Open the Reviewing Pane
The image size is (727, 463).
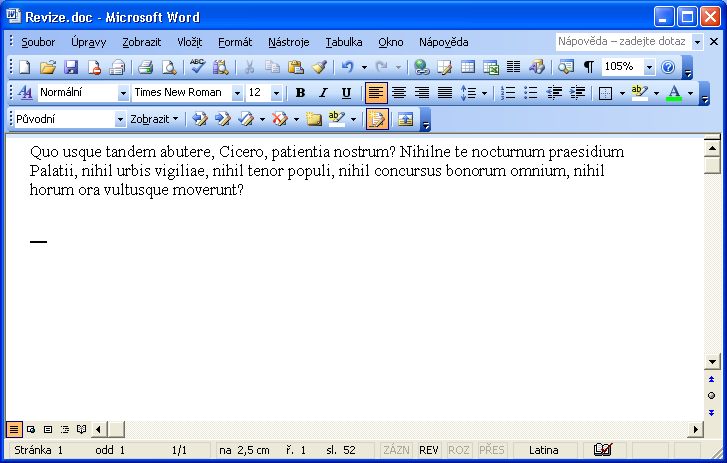pyautogui.click(x=405, y=119)
